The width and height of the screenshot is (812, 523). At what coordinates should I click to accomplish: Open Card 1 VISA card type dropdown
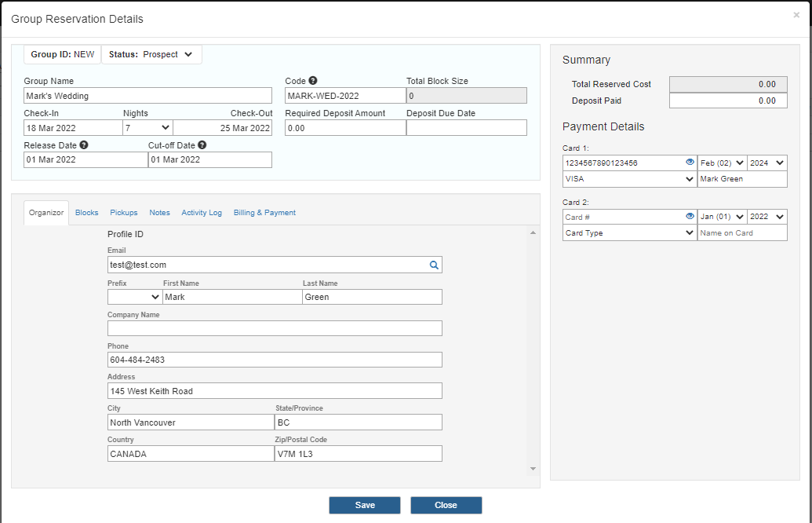coord(630,179)
